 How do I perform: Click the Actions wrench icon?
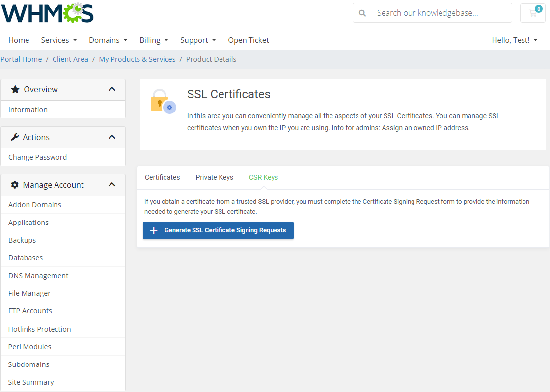click(14, 137)
